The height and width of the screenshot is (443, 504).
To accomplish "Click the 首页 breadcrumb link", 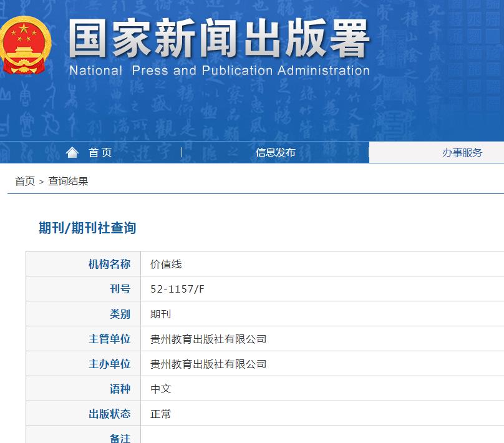I will click(x=24, y=181).
